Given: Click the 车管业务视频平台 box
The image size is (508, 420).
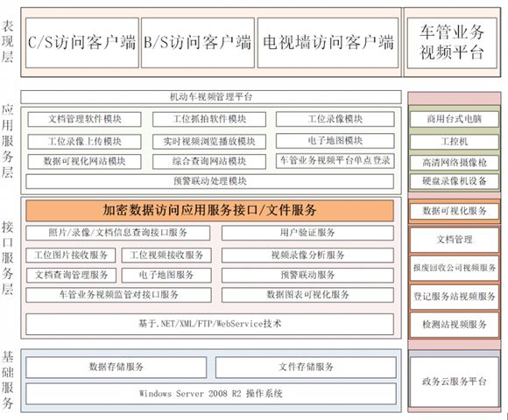Looking at the screenshot, I should pos(452,43).
